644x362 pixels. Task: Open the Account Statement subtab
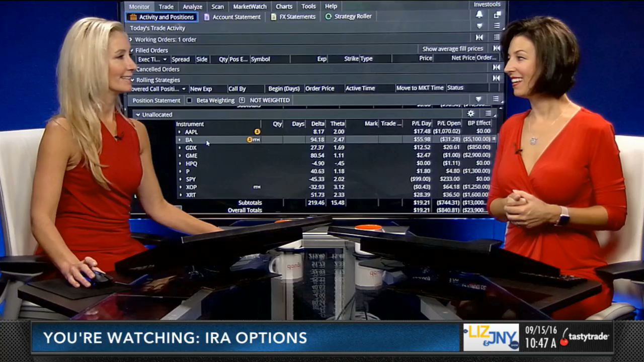(231, 17)
